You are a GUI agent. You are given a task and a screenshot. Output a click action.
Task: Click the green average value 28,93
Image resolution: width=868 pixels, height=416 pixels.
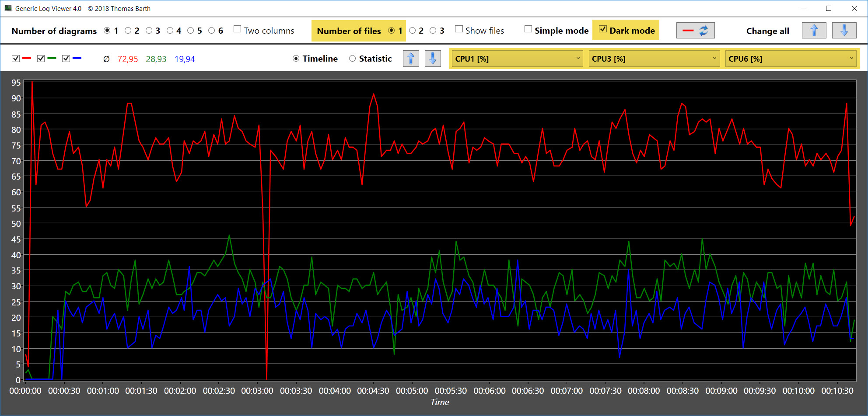pos(156,59)
